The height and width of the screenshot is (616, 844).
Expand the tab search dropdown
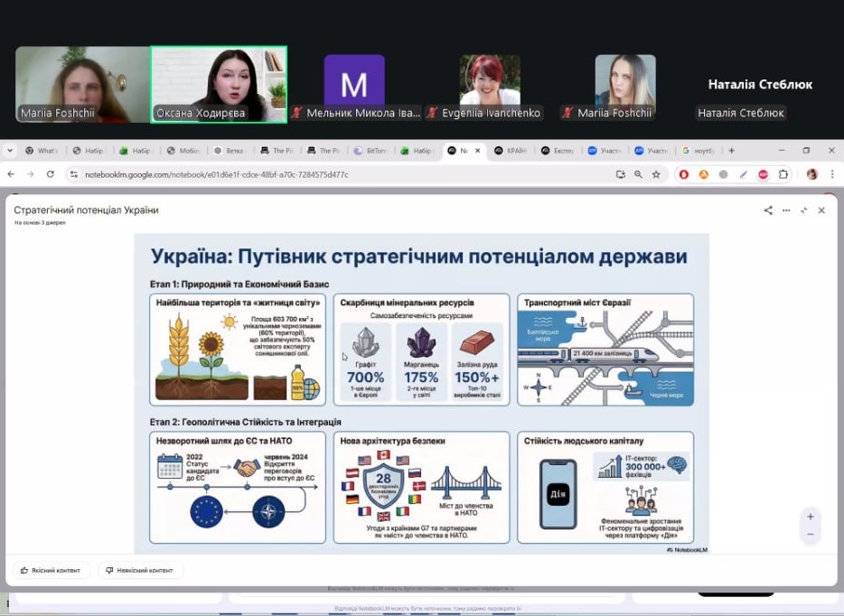click(10, 151)
